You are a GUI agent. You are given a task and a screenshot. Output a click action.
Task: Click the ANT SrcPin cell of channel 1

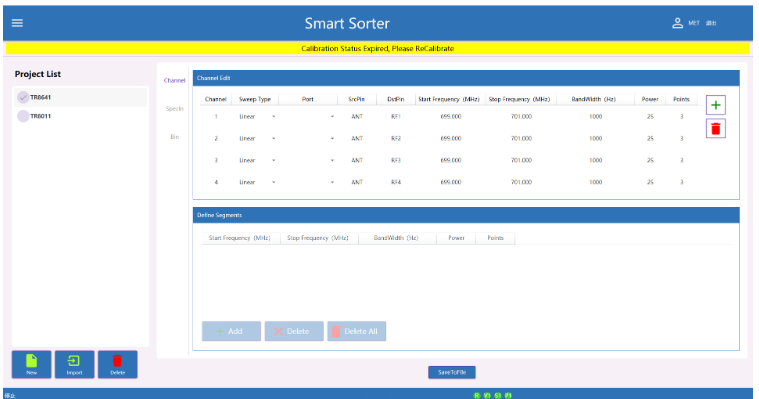coord(357,117)
